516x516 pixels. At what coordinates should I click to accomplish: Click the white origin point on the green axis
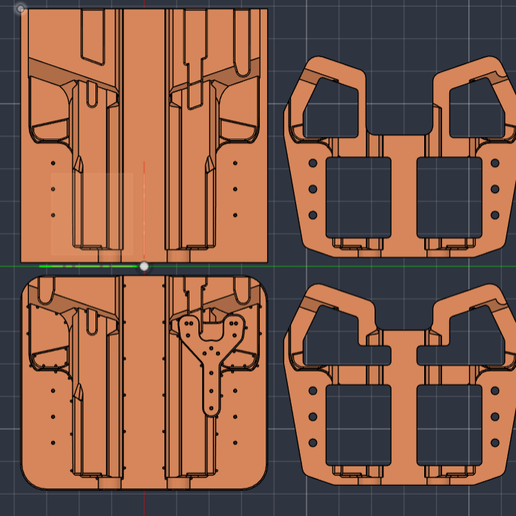tap(144, 266)
